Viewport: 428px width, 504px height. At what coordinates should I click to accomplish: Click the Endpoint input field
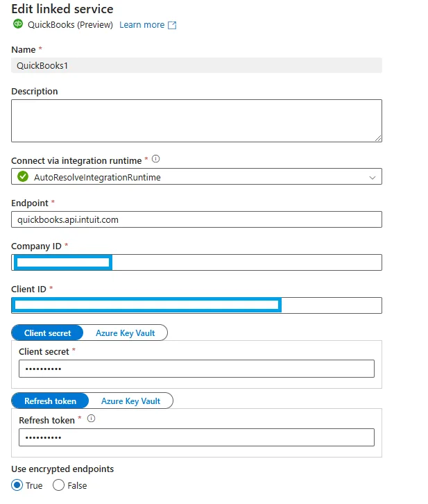(x=196, y=219)
